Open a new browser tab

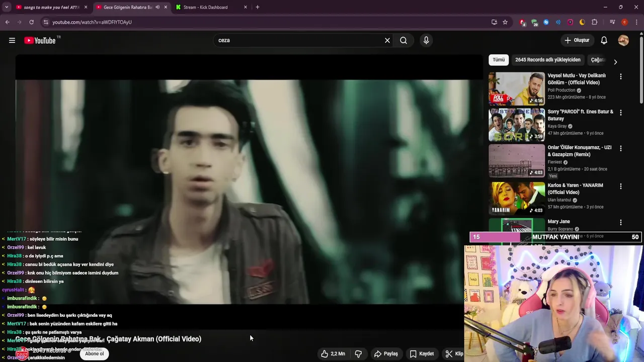pos(257,7)
